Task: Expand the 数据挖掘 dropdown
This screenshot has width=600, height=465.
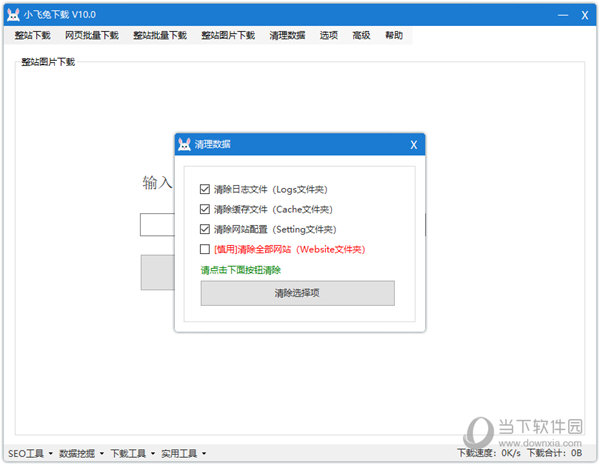Action: click(x=81, y=454)
